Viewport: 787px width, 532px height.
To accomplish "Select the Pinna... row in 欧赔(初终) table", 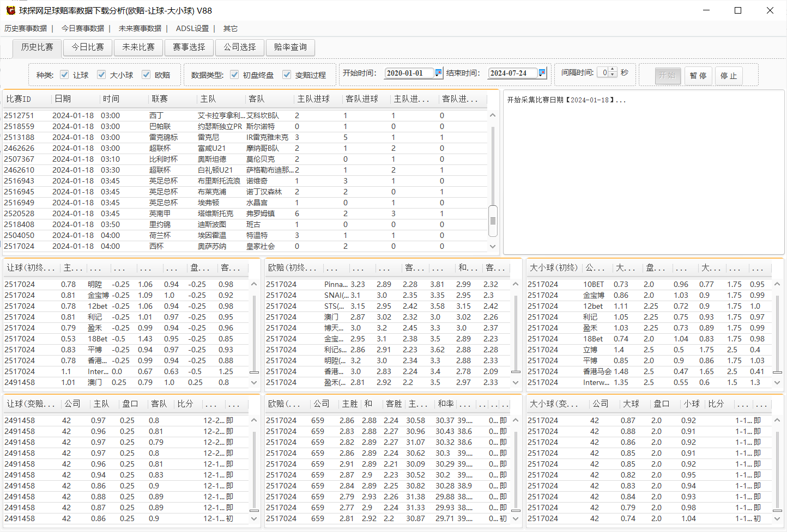I will pos(388,284).
